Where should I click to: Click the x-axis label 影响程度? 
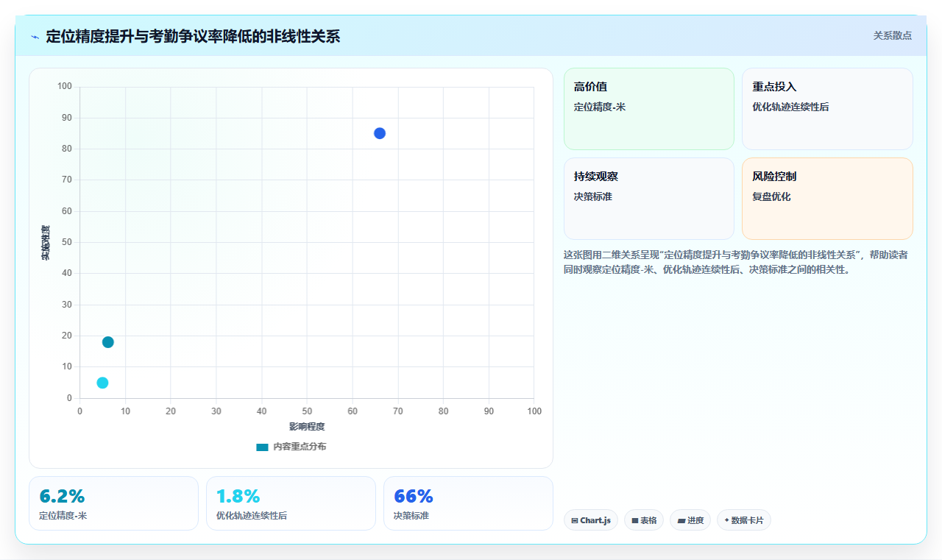307,426
